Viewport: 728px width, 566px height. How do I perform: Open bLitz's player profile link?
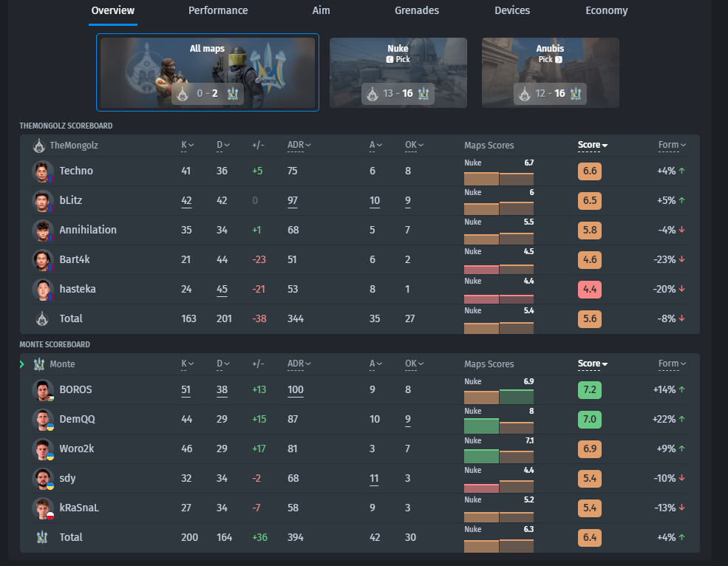[70, 200]
